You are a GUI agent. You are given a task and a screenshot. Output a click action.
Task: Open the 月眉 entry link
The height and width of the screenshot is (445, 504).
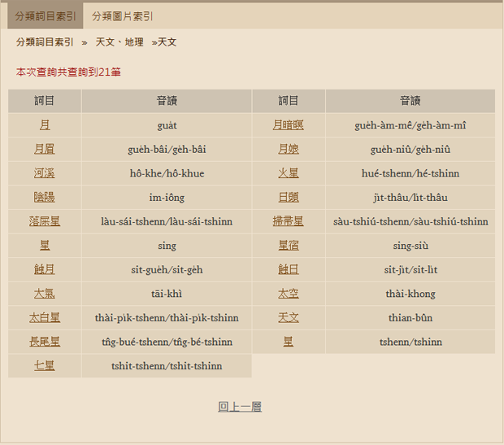pyautogui.click(x=45, y=149)
